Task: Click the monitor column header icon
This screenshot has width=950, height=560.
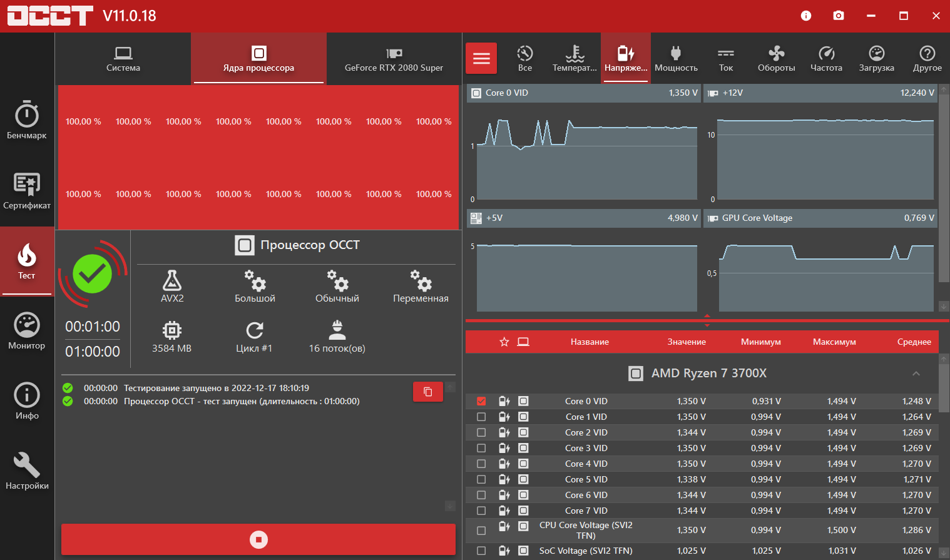Action: click(523, 342)
